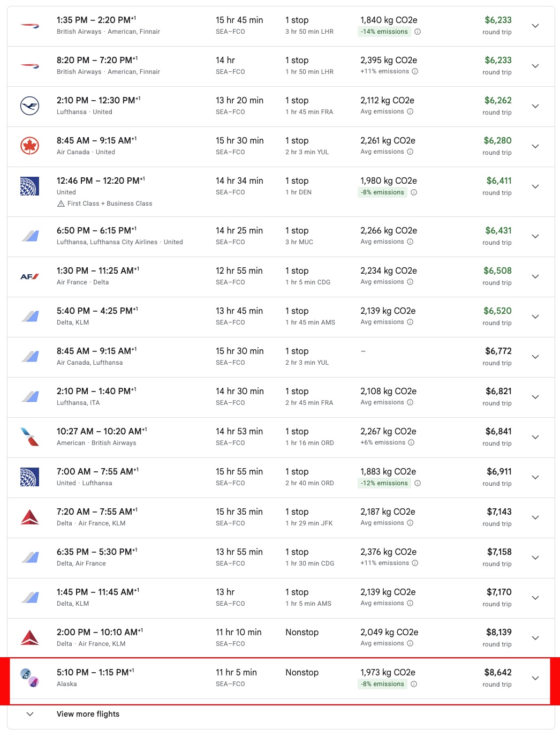Expand the $6,280 Air Canada flight chevron

coord(535,146)
